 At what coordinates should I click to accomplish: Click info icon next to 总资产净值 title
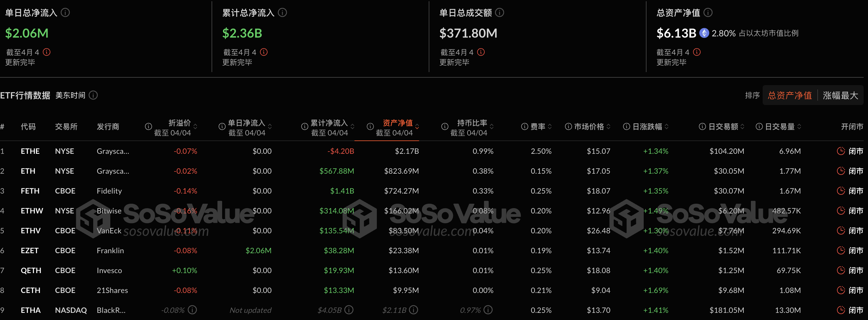pyautogui.click(x=708, y=12)
